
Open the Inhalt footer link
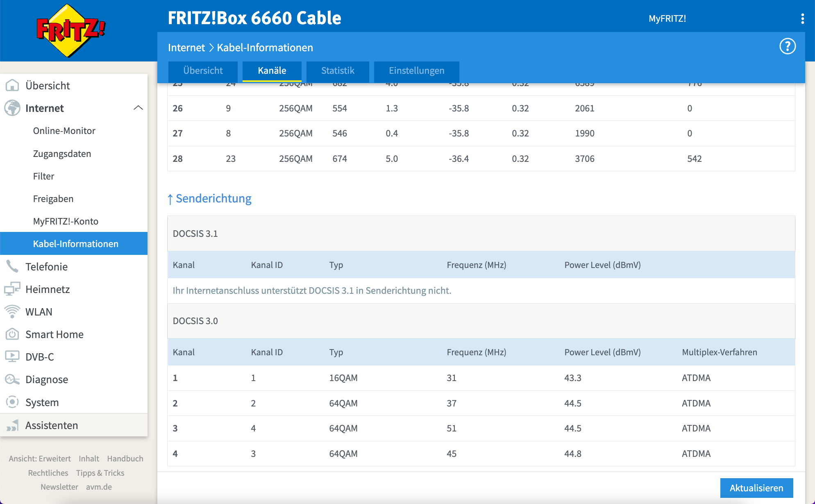[89, 459]
